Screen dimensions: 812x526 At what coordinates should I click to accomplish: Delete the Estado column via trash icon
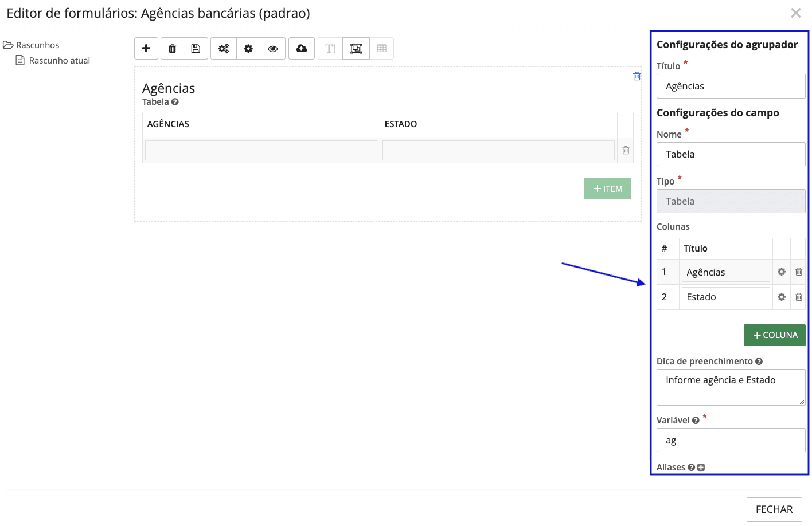pos(798,297)
